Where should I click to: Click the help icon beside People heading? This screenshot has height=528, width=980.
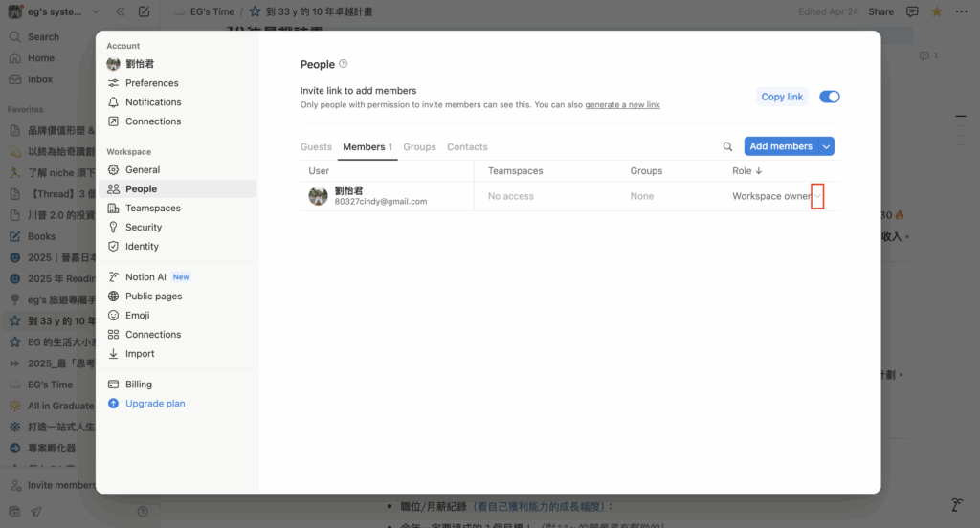pos(344,64)
